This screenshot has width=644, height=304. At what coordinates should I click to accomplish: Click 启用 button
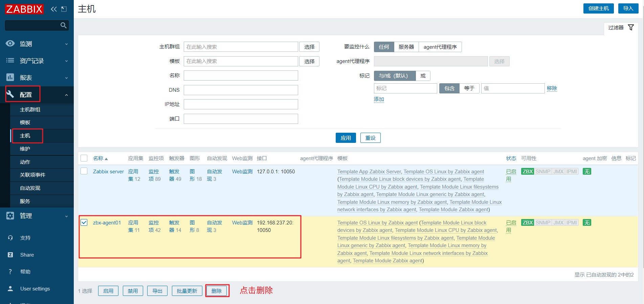click(x=108, y=291)
